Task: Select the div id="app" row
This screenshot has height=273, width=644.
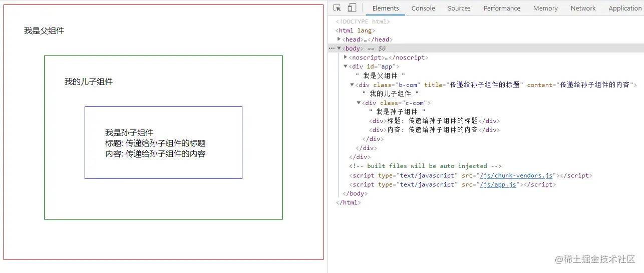Action: pyautogui.click(x=374, y=66)
